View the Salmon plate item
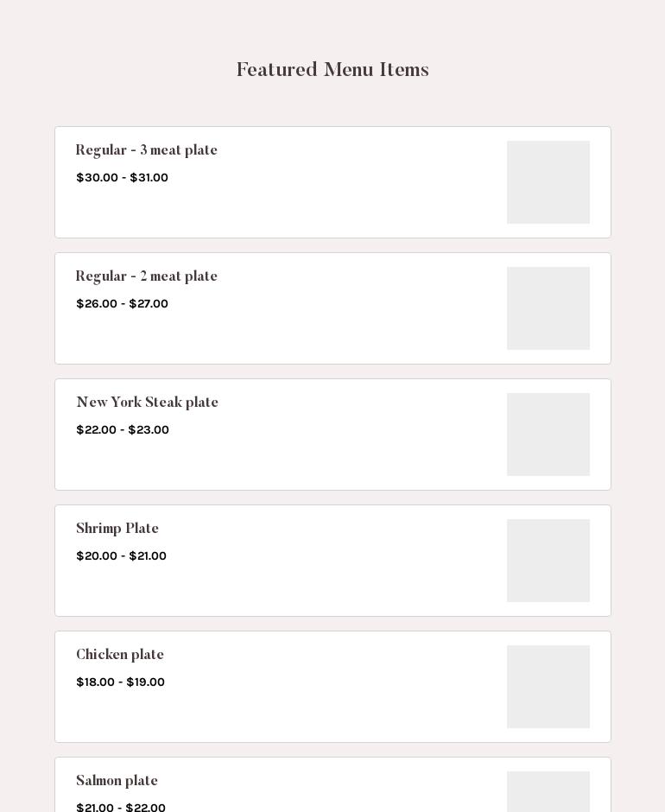 point(117,781)
